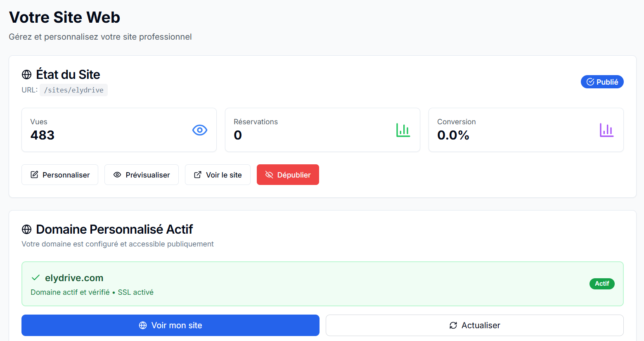This screenshot has width=644, height=341.
Task: Click the globe icon beside Domaine Personnalisé Actif
Action: (26, 229)
